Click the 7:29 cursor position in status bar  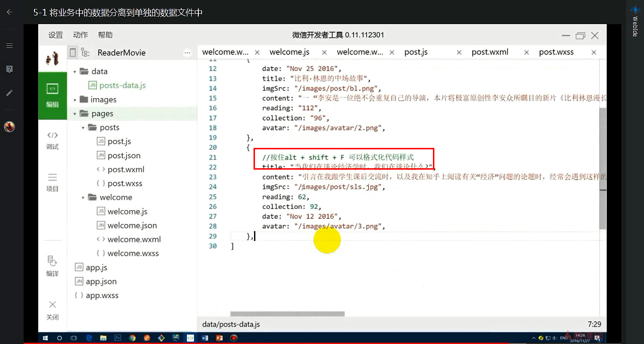pos(594,325)
